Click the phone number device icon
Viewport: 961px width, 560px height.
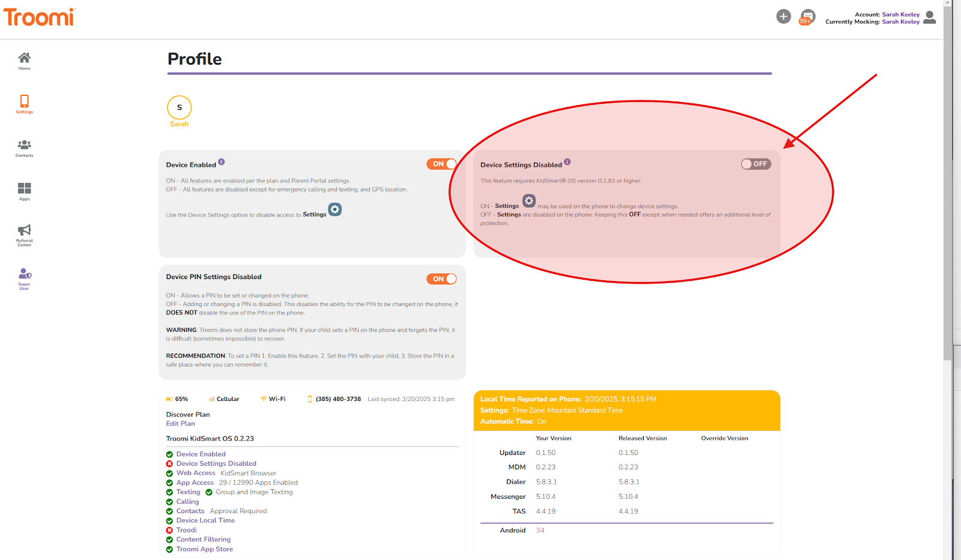(x=310, y=399)
